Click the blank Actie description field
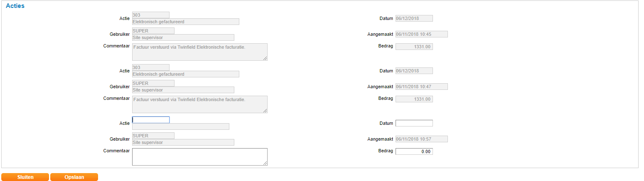 [x=180, y=126]
